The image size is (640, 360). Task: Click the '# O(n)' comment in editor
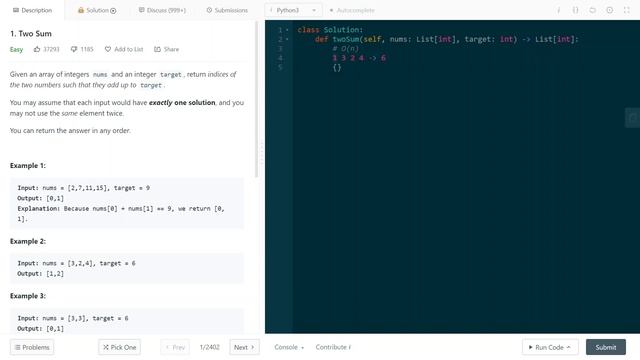[x=345, y=49]
